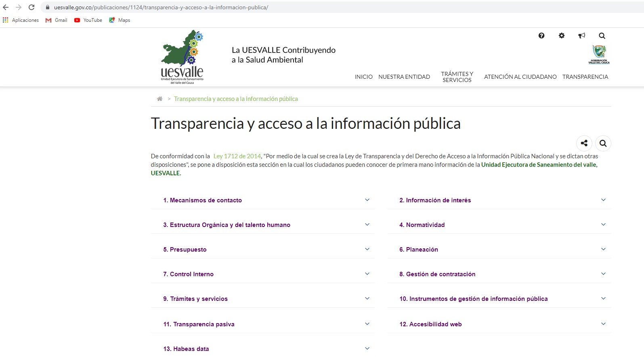Open the Maps bookmark
This screenshot has height=357, width=644.
[x=120, y=20]
